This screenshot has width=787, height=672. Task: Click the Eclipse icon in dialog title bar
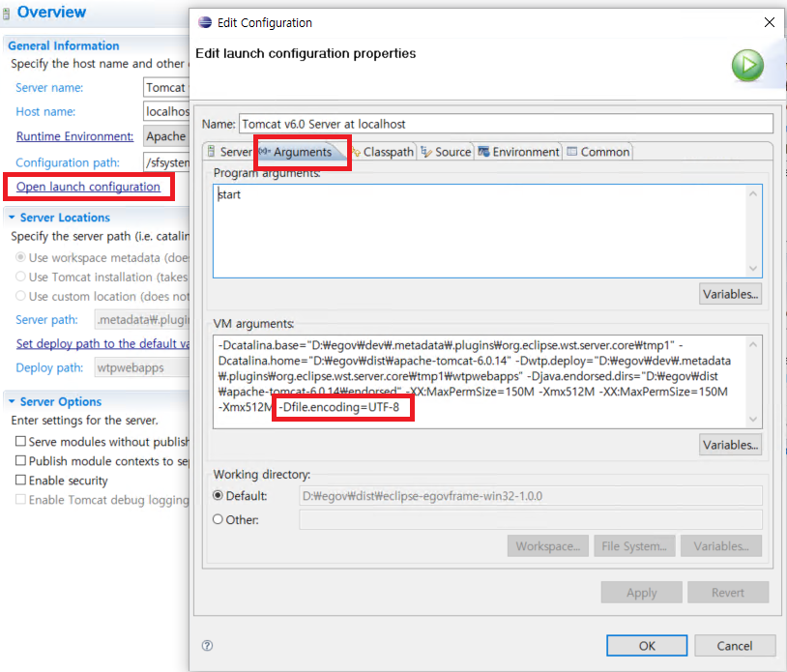point(205,22)
